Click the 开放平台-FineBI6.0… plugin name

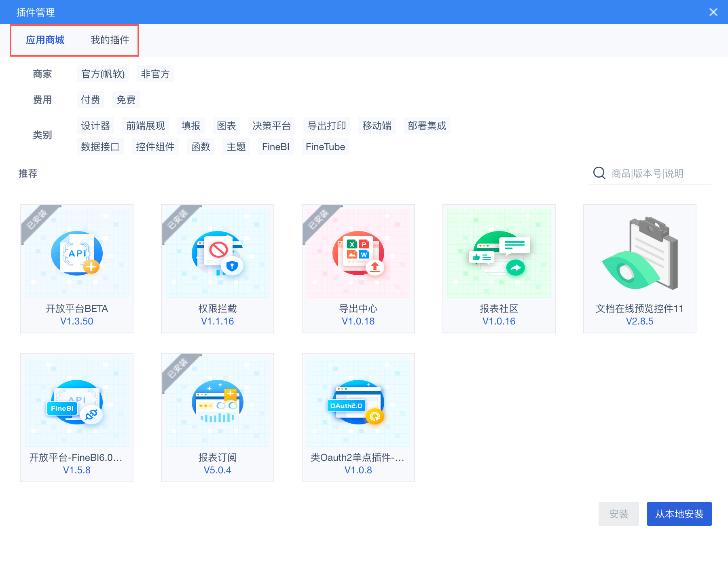(x=76, y=458)
